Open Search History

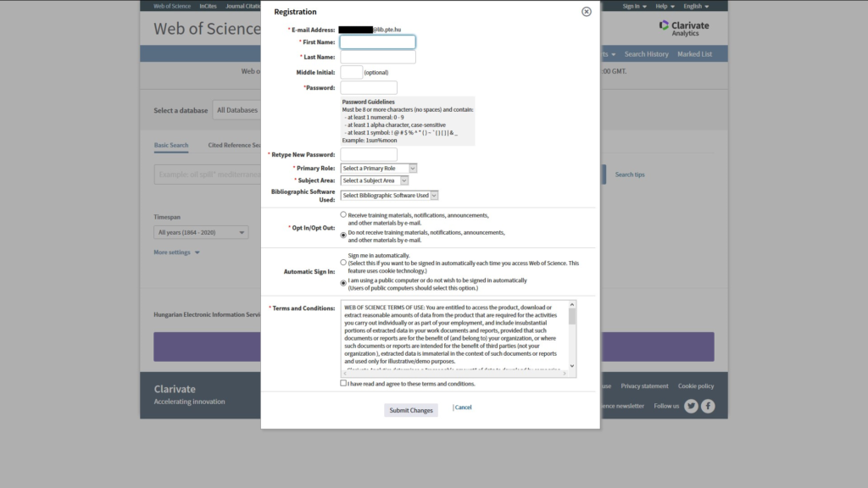[646, 54]
